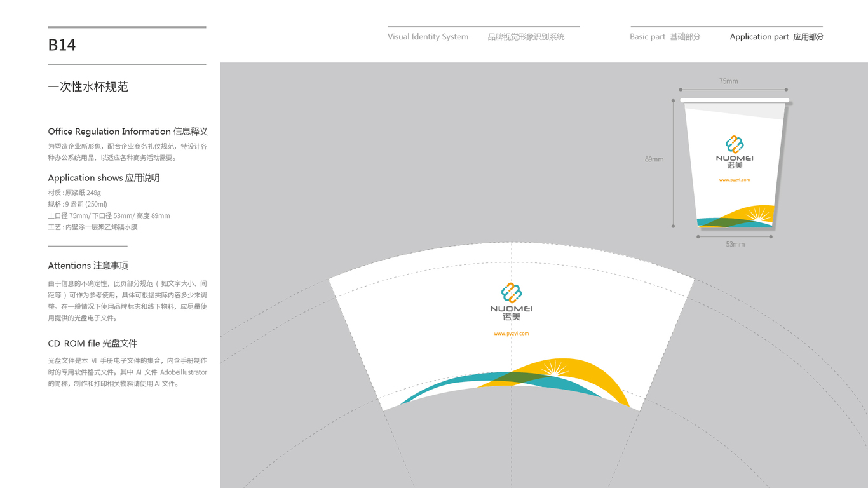Click the NUOMEI logo symbol on the flat cup template
Image resolution: width=868 pixels, height=488 pixels.
(x=512, y=292)
